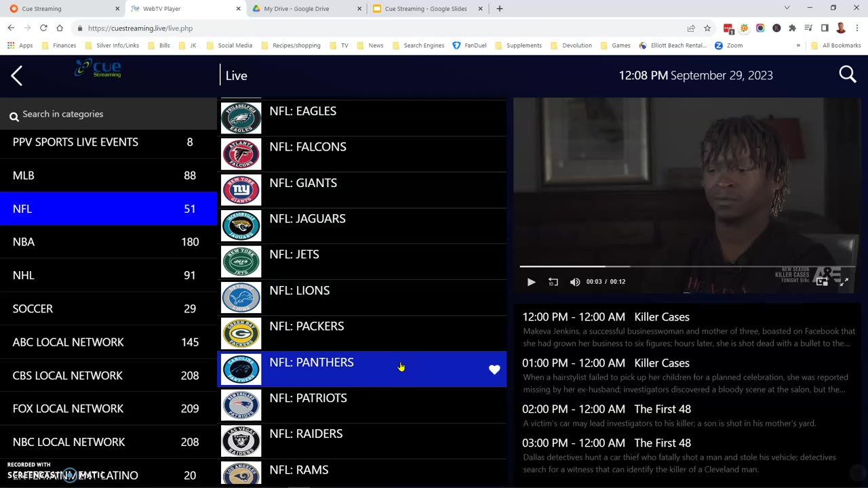
Task: Open picture-in-picture mode in the player
Action: tap(822, 282)
